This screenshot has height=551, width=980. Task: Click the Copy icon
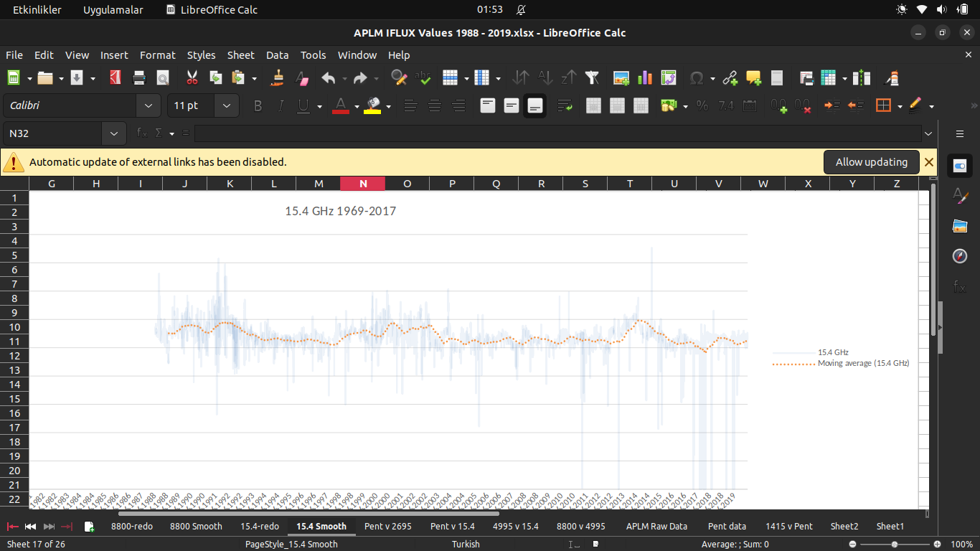coord(215,78)
